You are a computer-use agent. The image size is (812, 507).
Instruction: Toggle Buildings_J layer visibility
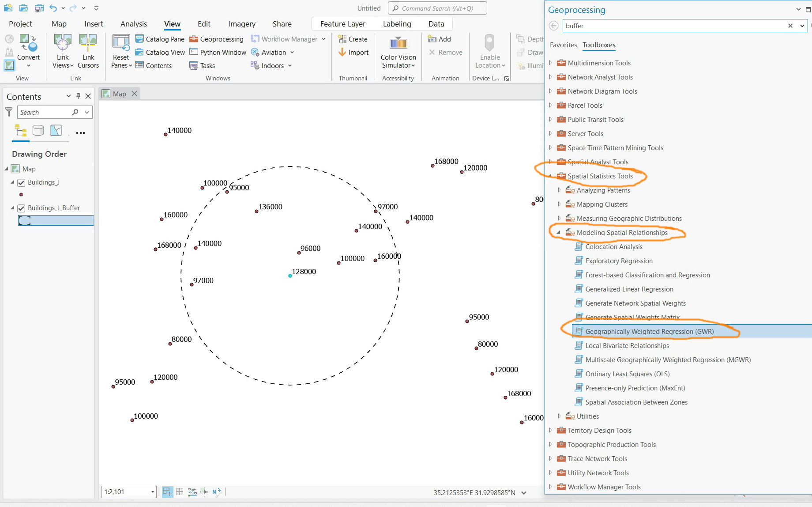point(21,182)
